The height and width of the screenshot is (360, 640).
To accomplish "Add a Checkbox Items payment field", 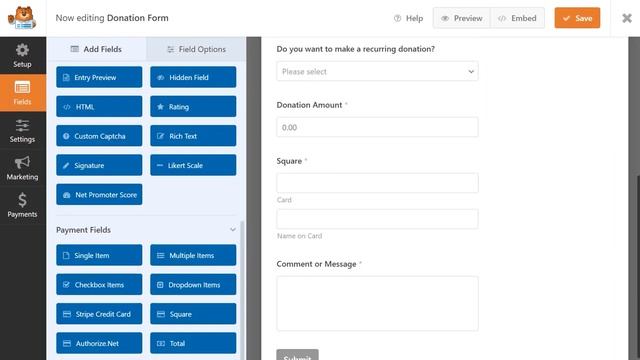I will tap(99, 284).
